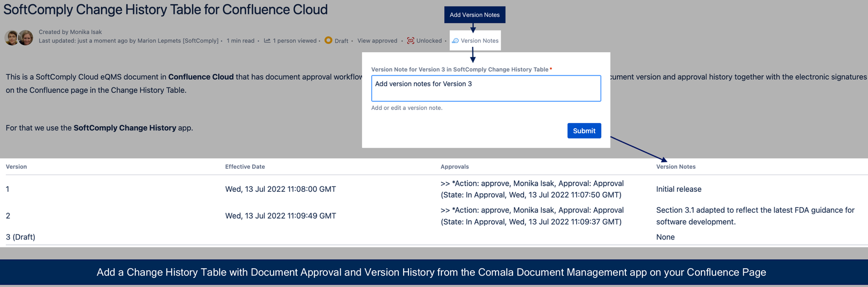
Task: Click the Version Notes magnifier icon
Action: [455, 41]
